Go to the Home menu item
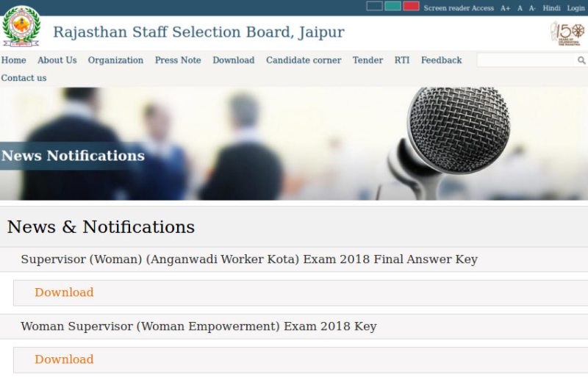588x380 pixels. pos(13,60)
